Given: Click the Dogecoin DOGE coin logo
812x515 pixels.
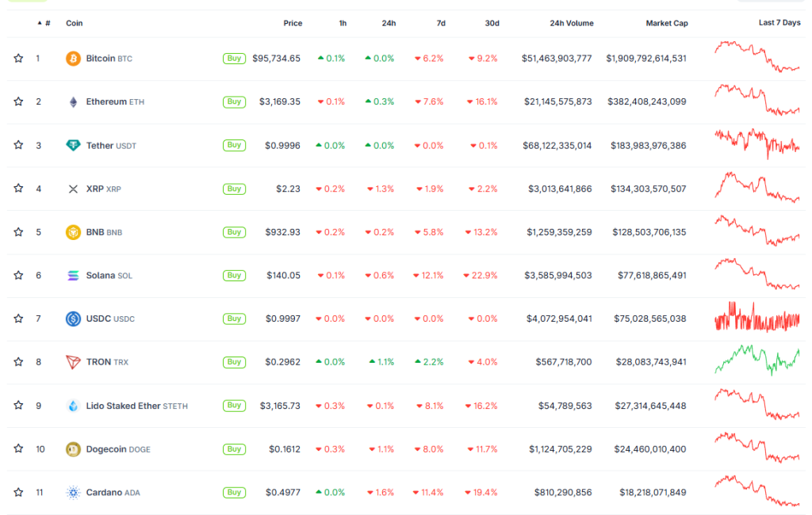Looking at the screenshot, I should tap(72, 448).
